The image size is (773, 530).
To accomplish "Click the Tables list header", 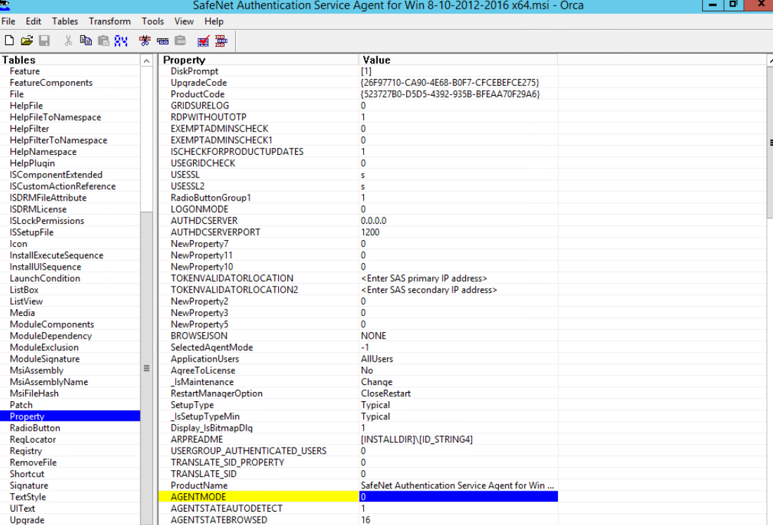I will pyautogui.click(x=70, y=60).
